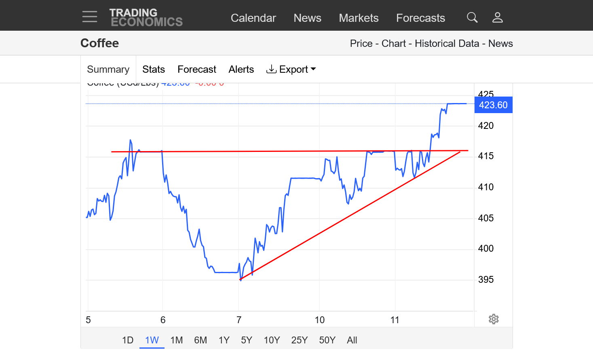Viewport: 593px width, 364px height.
Task: Click the Historical Data link
Action: click(447, 44)
